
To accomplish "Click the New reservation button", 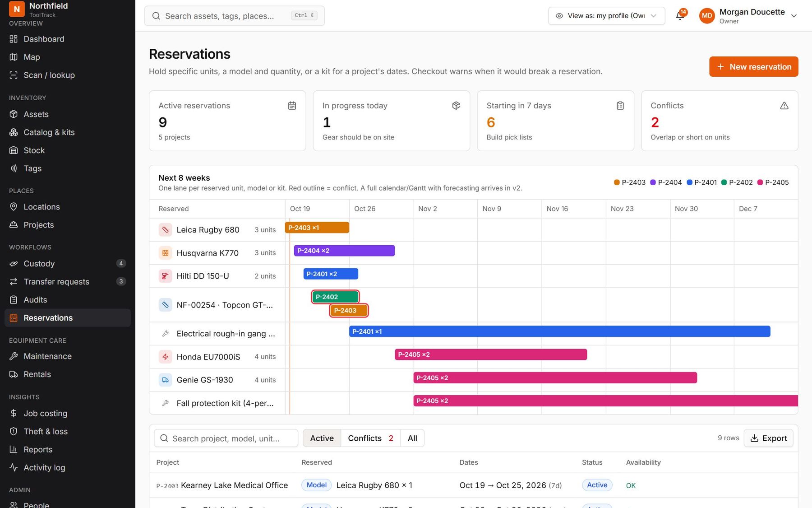I will (753, 67).
